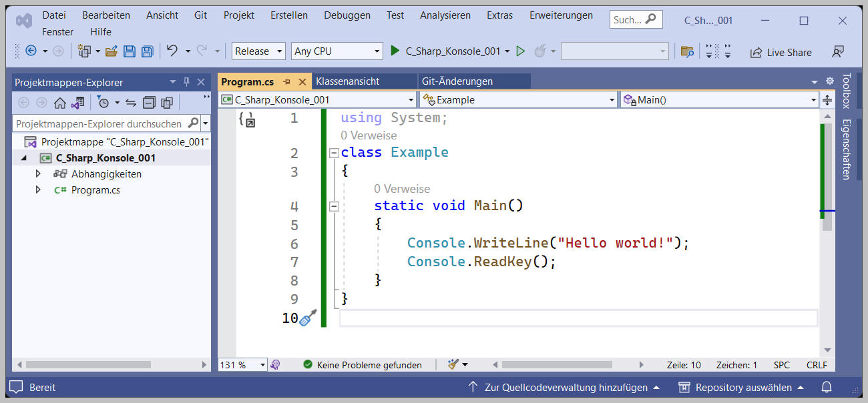The width and height of the screenshot is (868, 403).
Task: Click the editor horizontal scrollbar thumb
Action: [x=557, y=365]
